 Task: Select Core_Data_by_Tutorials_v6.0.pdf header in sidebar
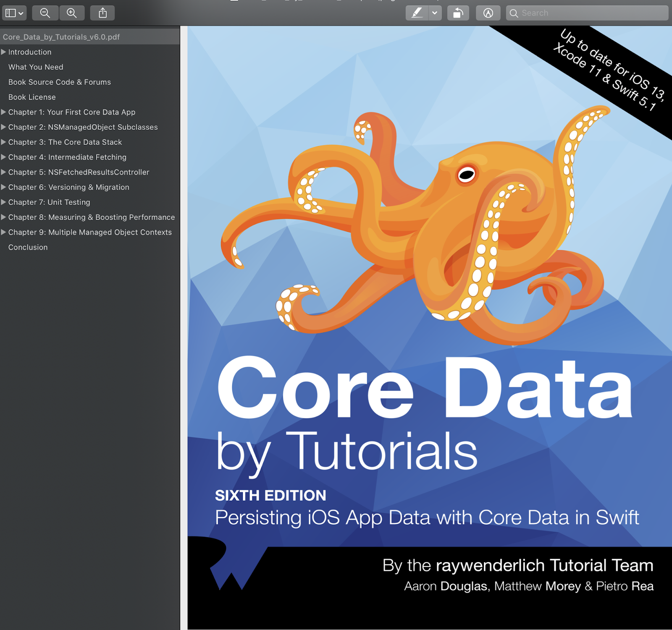(x=61, y=37)
